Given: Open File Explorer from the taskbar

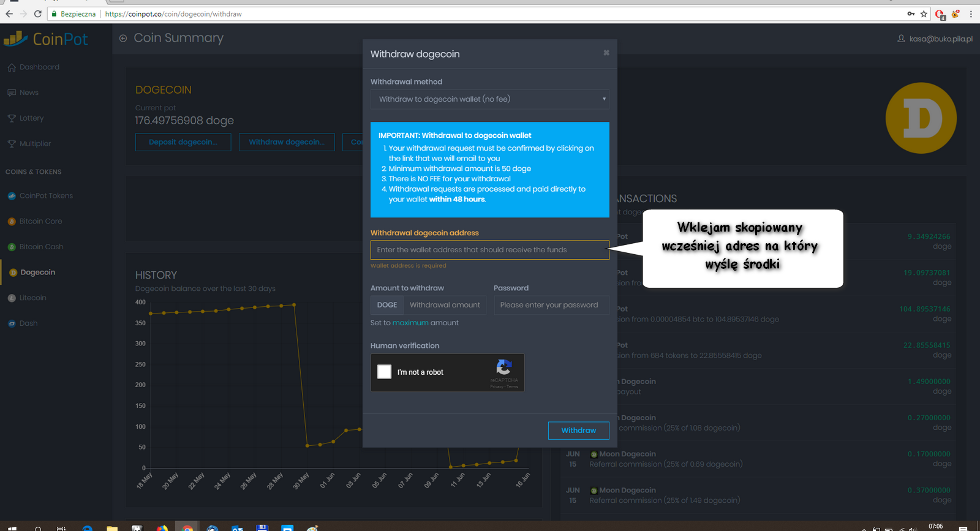Looking at the screenshot, I should pyautogui.click(x=112, y=527).
